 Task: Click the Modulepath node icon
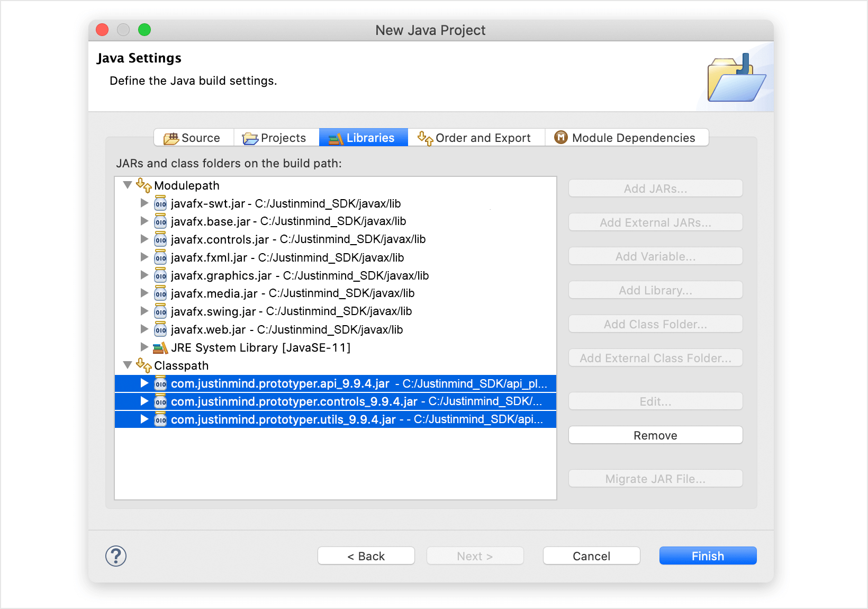click(144, 185)
